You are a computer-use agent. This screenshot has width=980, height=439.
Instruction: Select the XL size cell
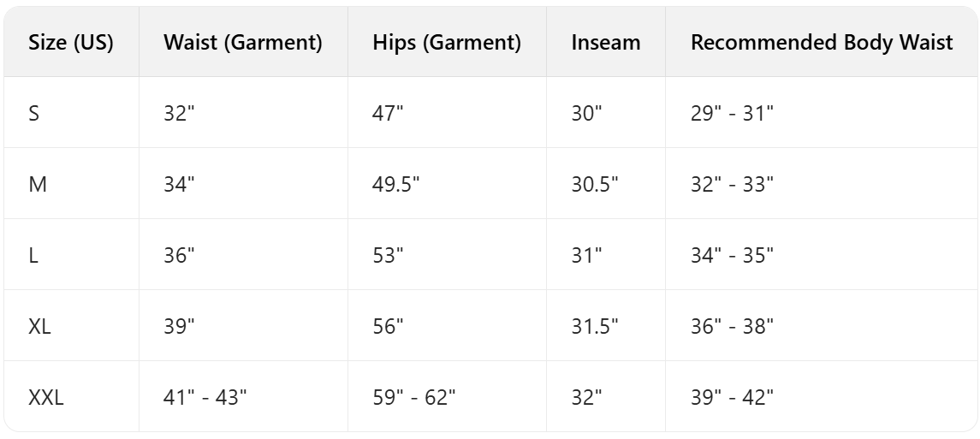[39, 326]
